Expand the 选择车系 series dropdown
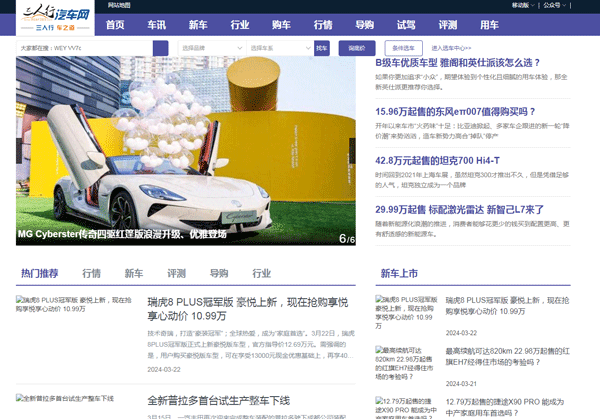The image size is (600, 419). (280, 48)
